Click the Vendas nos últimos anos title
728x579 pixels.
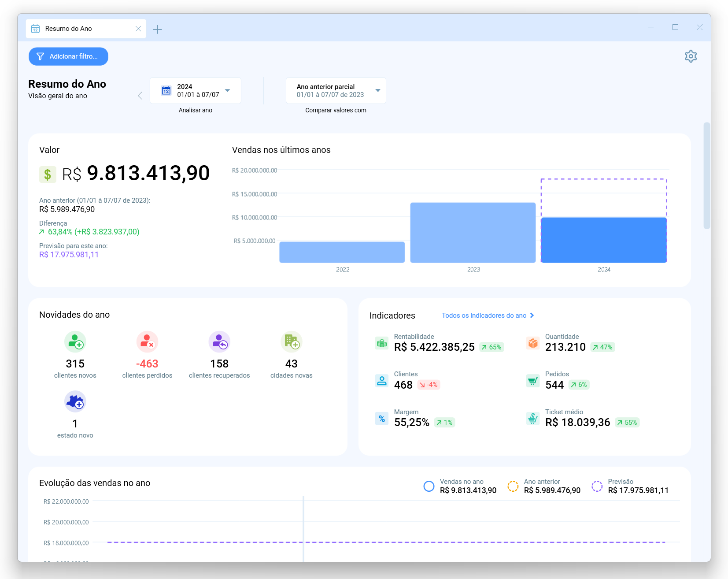pos(281,150)
